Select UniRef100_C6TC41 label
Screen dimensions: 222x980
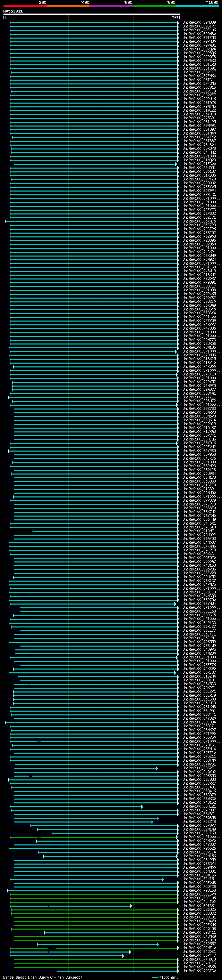pyautogui.click(x=199, y=80)
